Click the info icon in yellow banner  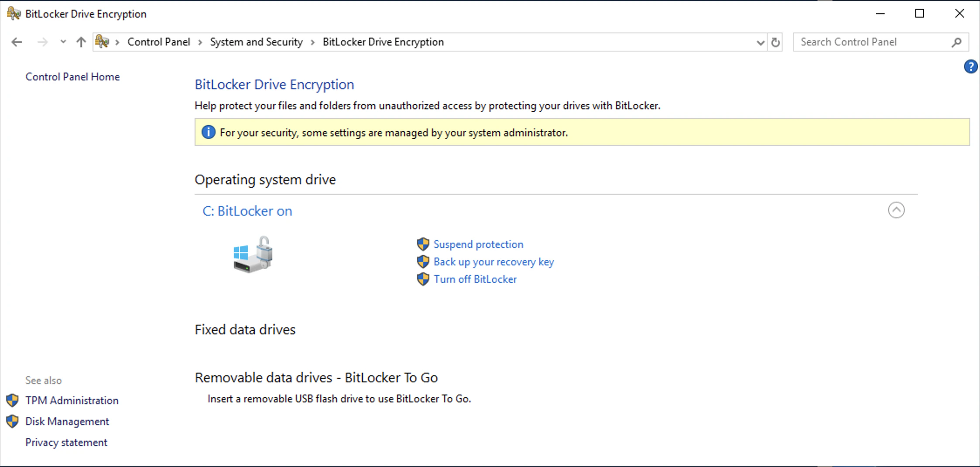[208, 132]
